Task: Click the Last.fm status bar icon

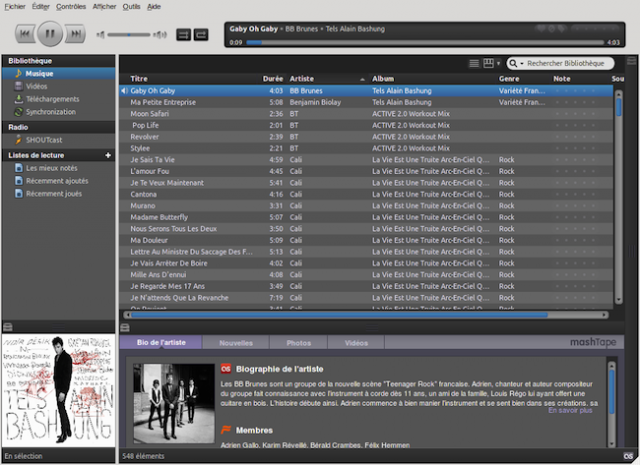Action: (x=628, y=456)
